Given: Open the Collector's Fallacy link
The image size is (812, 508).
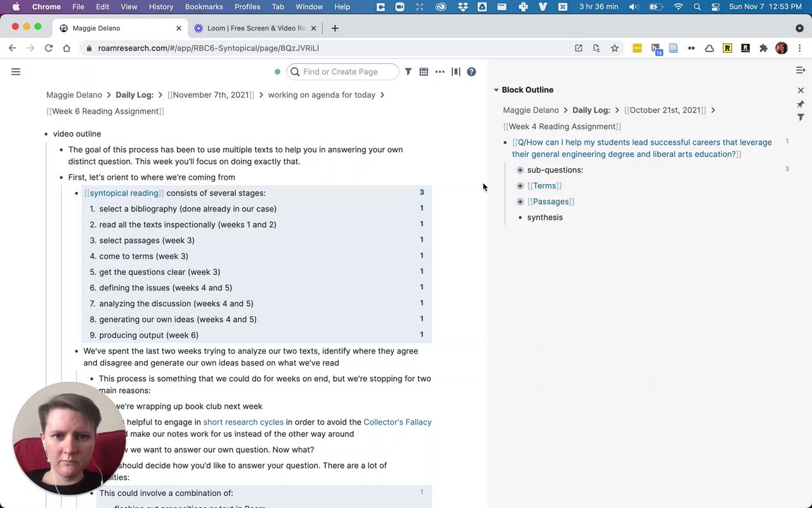Looking at the screenshot, I should click(397, 422).
